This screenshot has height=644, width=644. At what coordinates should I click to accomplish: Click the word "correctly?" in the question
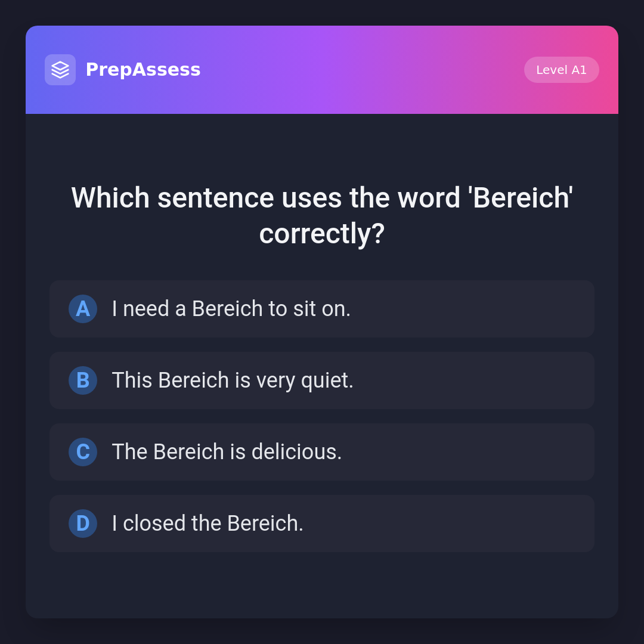coord(322,234)
